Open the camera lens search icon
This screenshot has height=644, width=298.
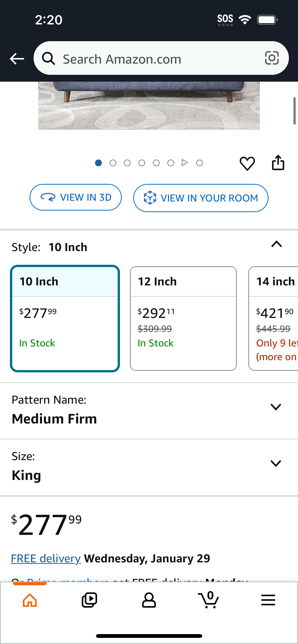272,58
